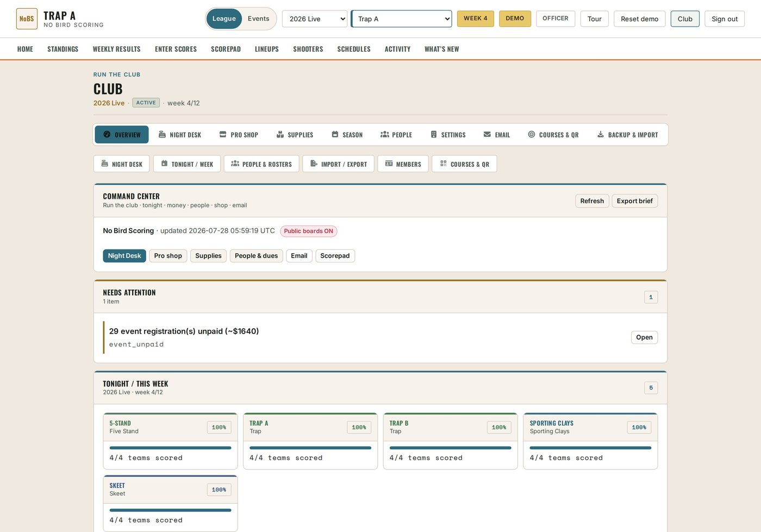Open the Skeet league card
Viewport: 761px width, 532px height.
click(170, 503)
